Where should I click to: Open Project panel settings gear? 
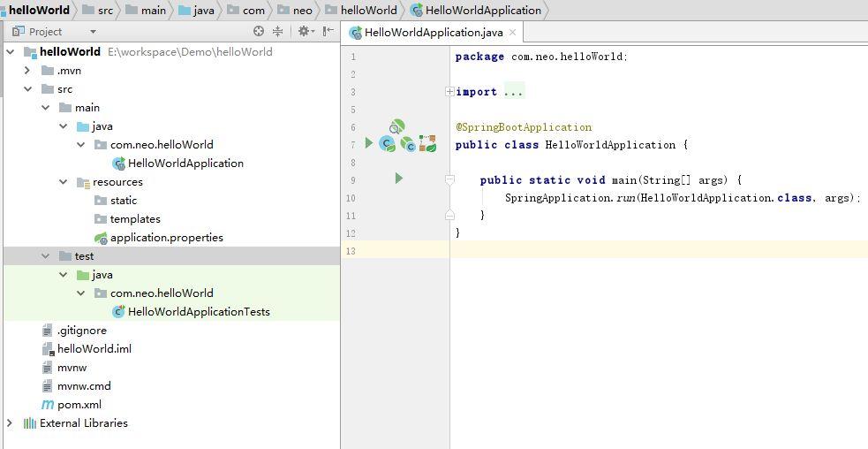(x=305, y=32)
